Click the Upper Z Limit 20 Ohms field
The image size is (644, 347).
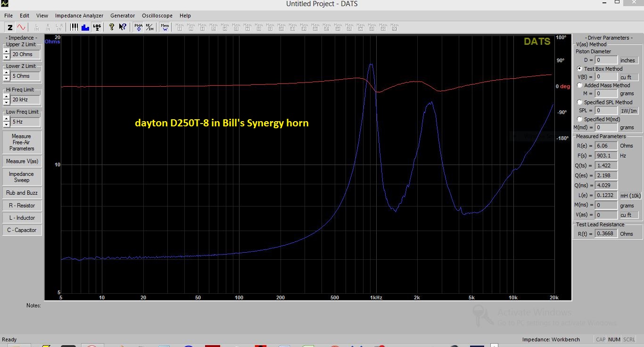[26, 54]
